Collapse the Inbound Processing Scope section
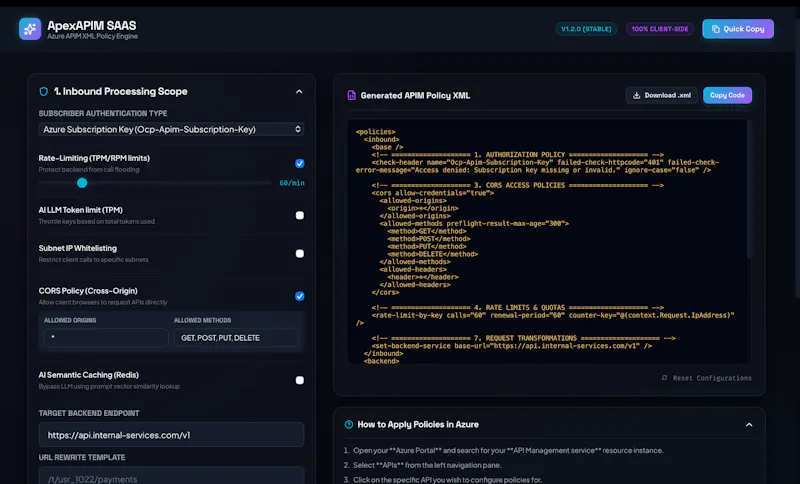800x484 pixels. coord(299,92)
